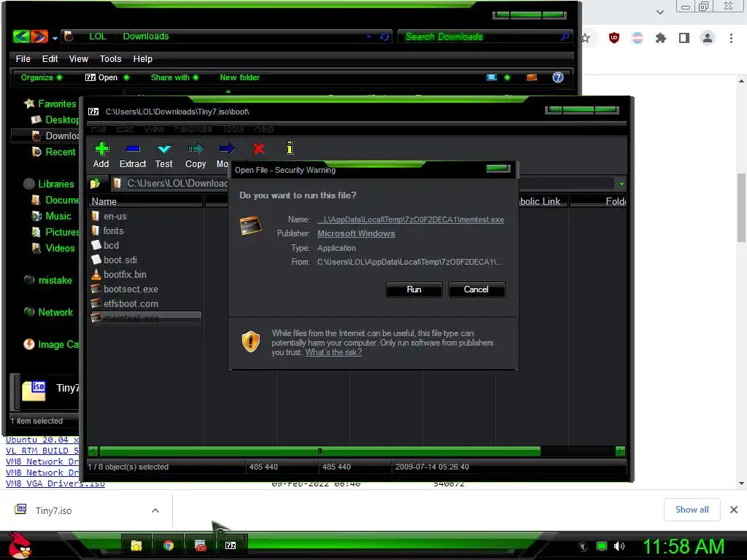The image size is (747, 560).
Task: Click the 7-Zip up-folder icon beside path
Action: coord(96,183)
